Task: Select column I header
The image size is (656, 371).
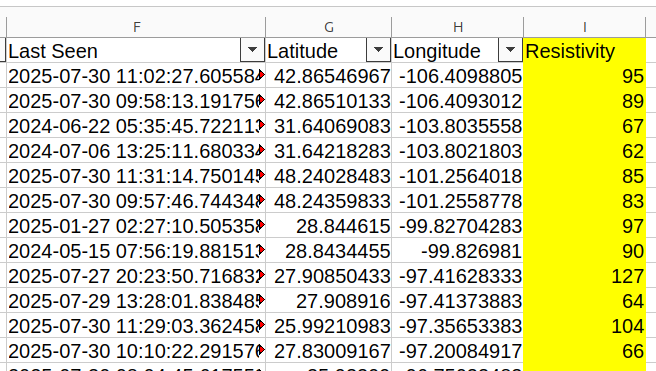Action: click(x=584, y=27)
